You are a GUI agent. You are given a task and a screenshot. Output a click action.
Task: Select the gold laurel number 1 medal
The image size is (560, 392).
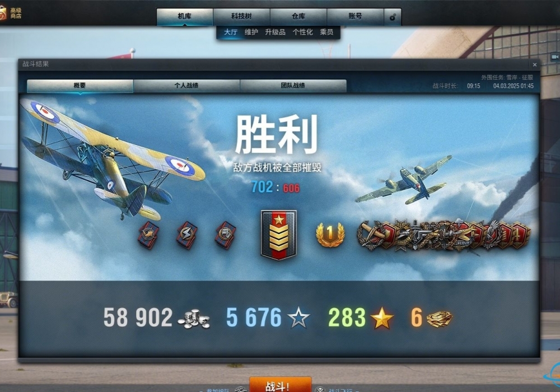tap(330, 235)
